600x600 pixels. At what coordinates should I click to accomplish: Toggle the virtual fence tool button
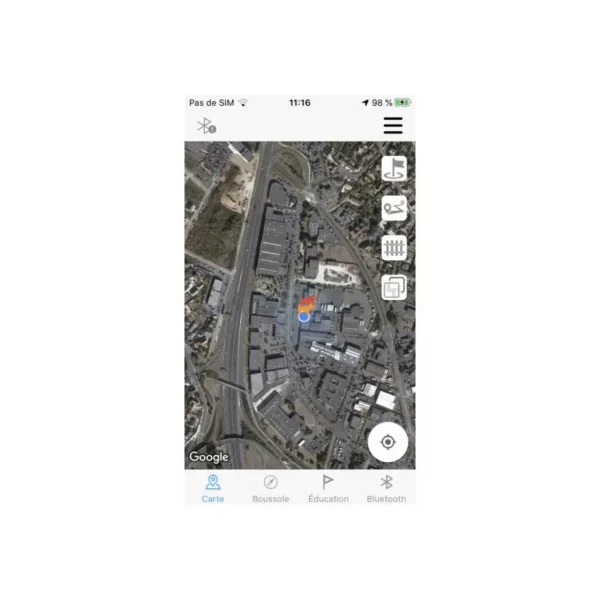pos(394,248)
